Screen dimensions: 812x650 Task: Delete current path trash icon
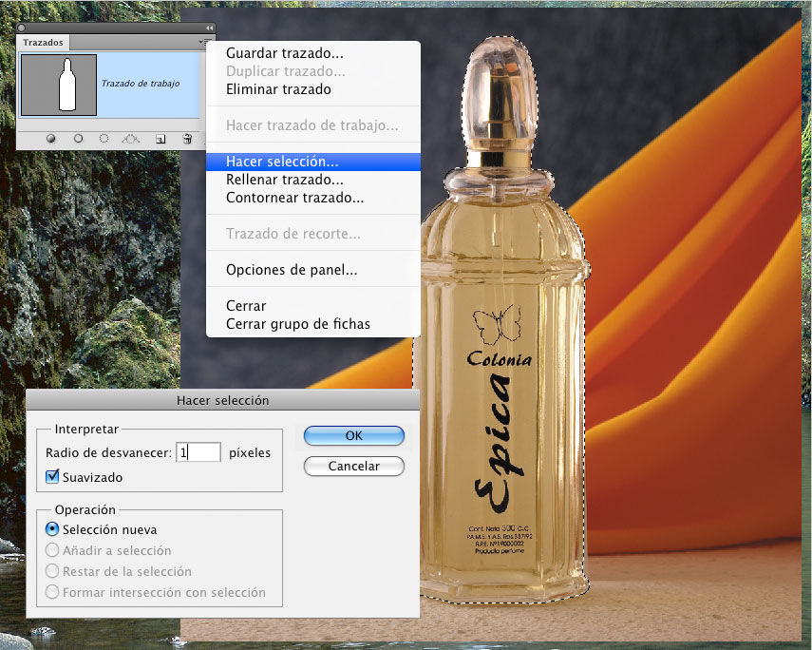point(187,139)
